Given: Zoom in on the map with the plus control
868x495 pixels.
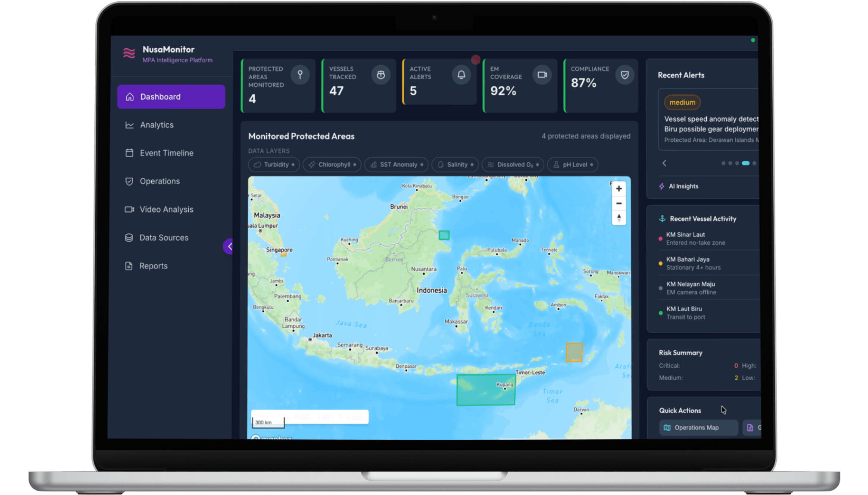Looking at the screenshot, I should pyautogui.click(x=618, y=188).
